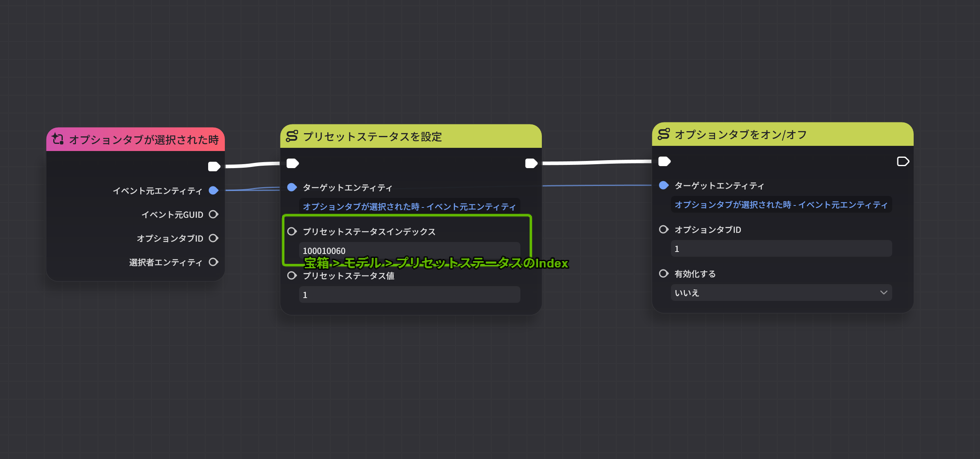
Task: Click execution input pin of プリセットステータスを設定
Action: click(293, 163)
